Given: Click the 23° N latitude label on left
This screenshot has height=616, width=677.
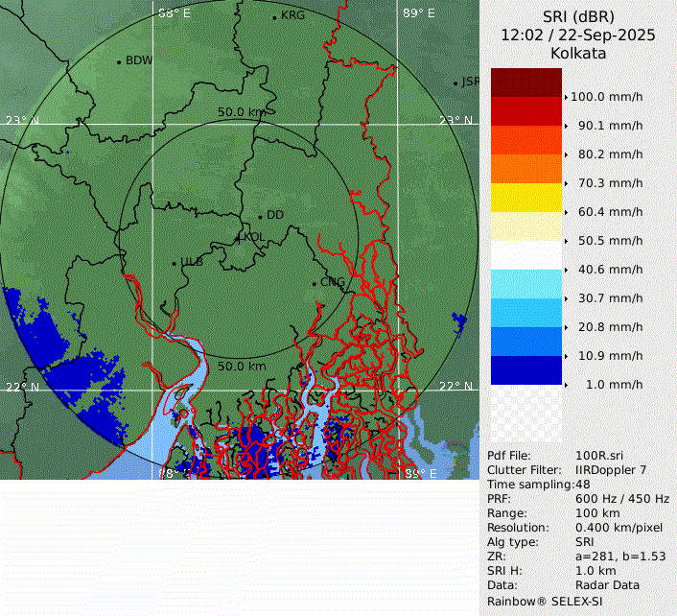Looking at the screenshot, I should 21,121.
